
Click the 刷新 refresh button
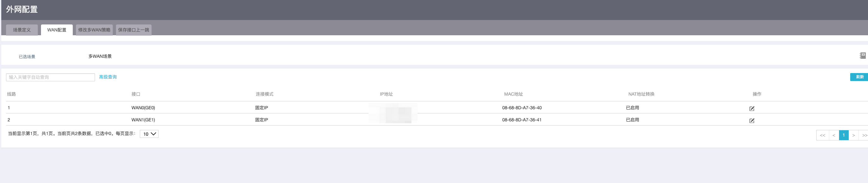click(859, 77)
